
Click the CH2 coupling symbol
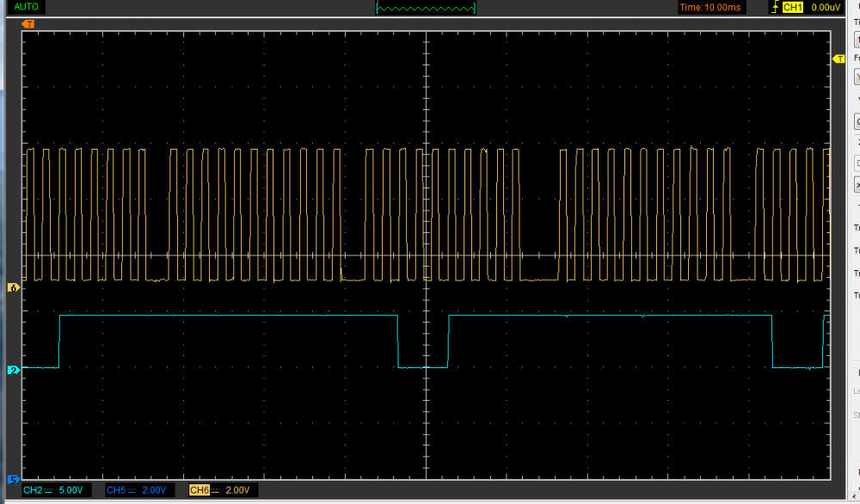[48, 490]
